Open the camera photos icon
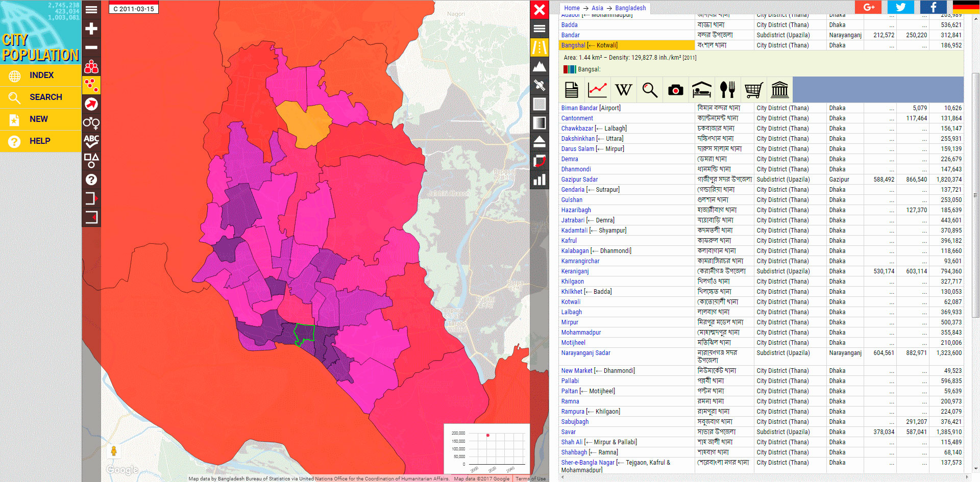The image size is (980, 482). click(x=675, y=90)
